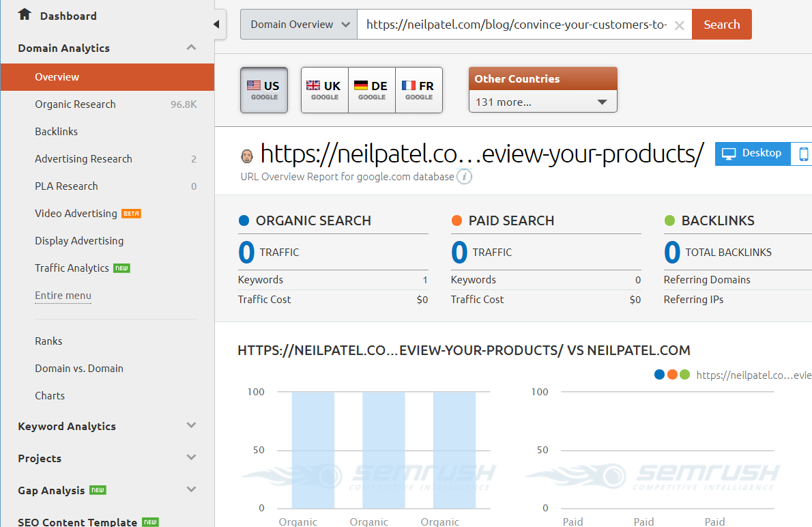Click the green legend dot above the charts
This screenshot has height=527, width=812.
[684, 375]
